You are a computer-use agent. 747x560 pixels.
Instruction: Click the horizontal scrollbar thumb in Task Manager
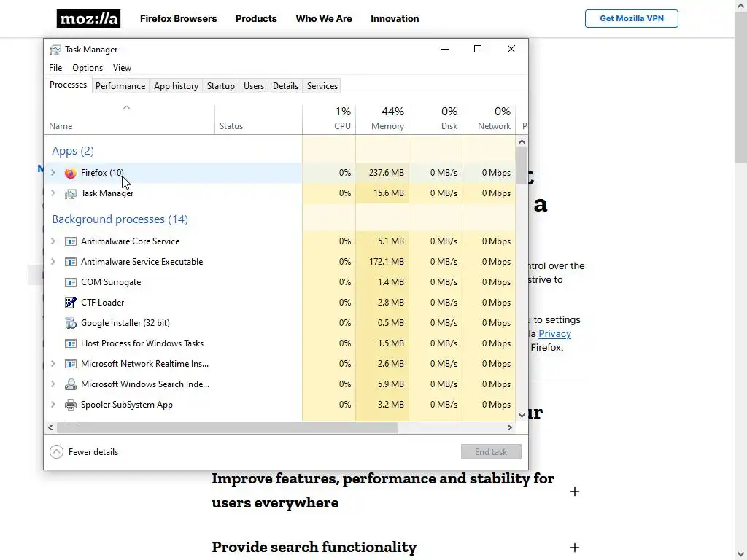(x=227, y=427)
